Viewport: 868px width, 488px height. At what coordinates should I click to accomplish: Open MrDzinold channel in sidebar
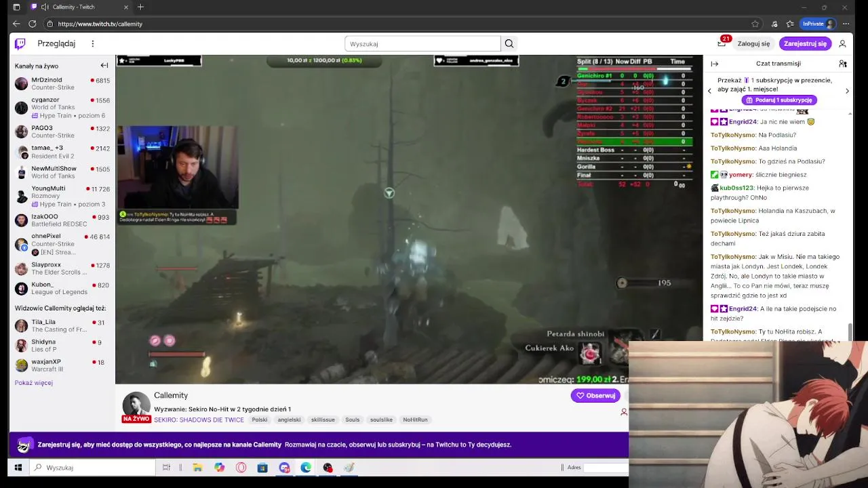(62, 83)
